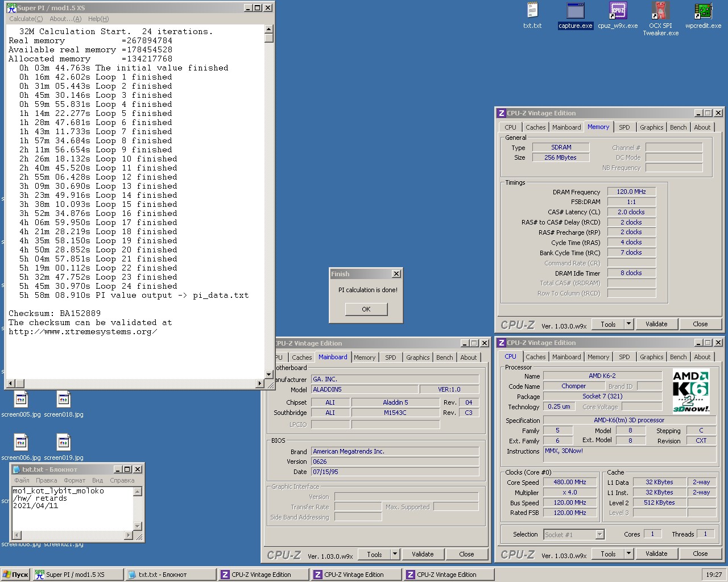Click Notepad vertical scrollbar down arrow
The image size is (728, 582).
(137, 526)
